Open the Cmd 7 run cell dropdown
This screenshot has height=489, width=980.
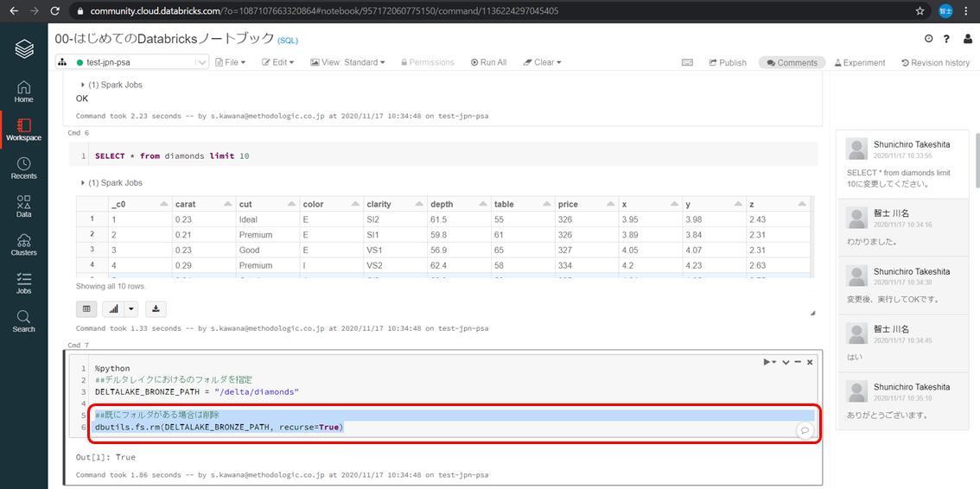point(769,362)
